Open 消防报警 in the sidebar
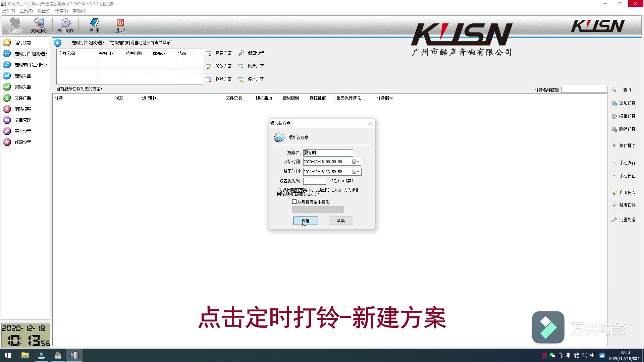 point(23,109)
